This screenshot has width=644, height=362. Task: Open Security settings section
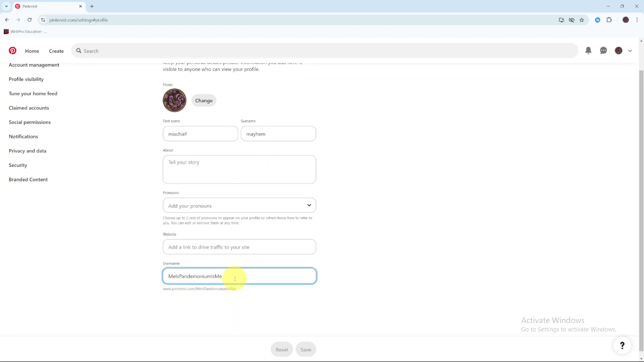point(18,165)
